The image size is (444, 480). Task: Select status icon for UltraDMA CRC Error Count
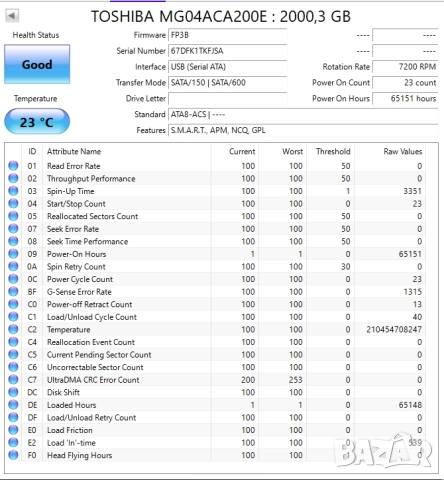pyautogui.click(x=13, y=379)
